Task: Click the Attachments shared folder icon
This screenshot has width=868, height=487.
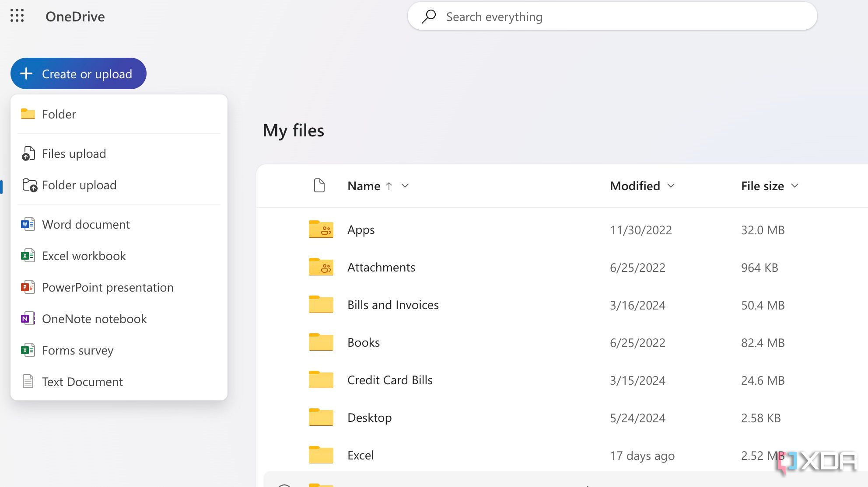Action: pos(321,267)
